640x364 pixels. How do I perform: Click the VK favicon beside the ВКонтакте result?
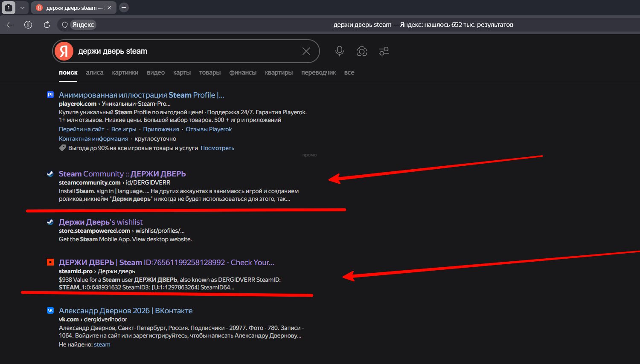tap(50, 310)
